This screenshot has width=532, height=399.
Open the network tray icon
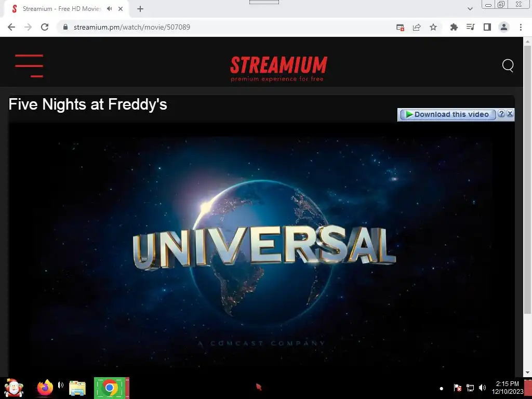click(470, 388)
